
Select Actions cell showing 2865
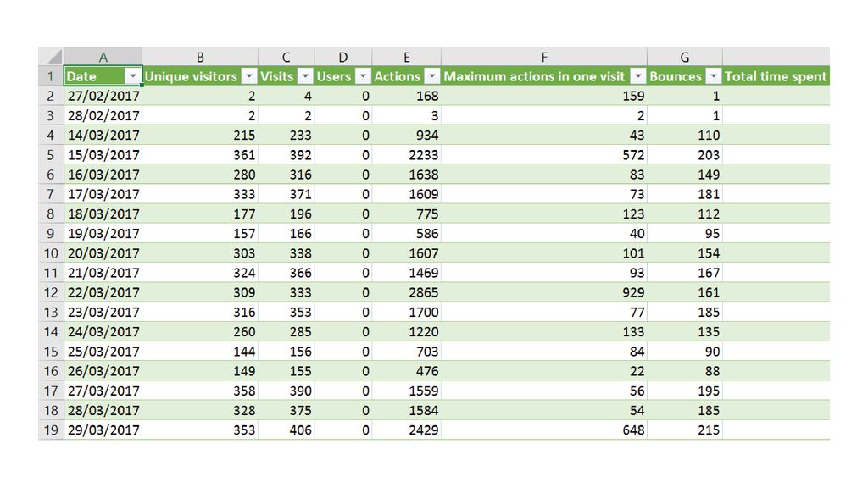406,292
